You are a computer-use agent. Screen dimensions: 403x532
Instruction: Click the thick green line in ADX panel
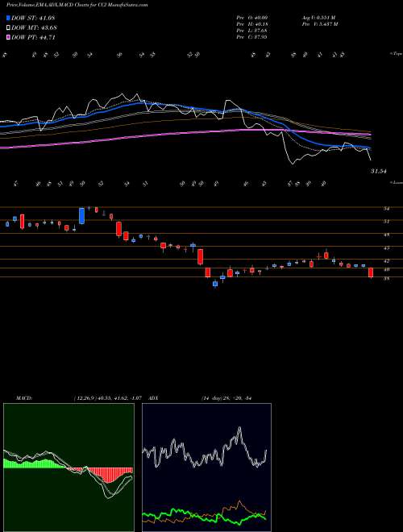click(x=204, y=515)
